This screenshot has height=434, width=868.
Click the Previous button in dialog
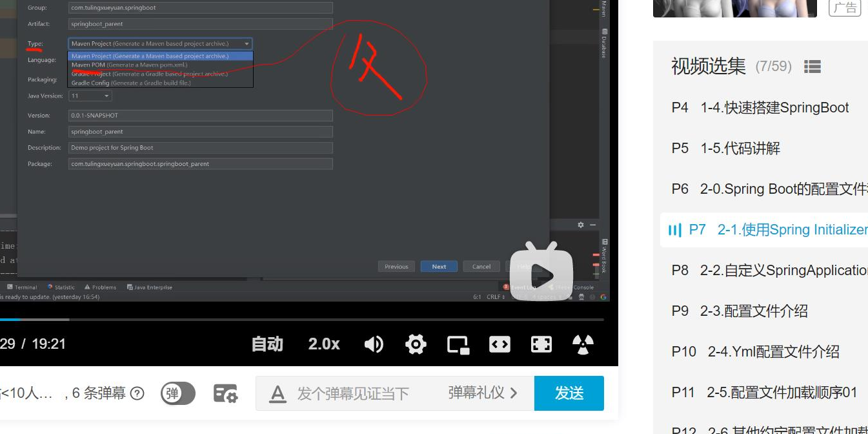tap(396, 267)
